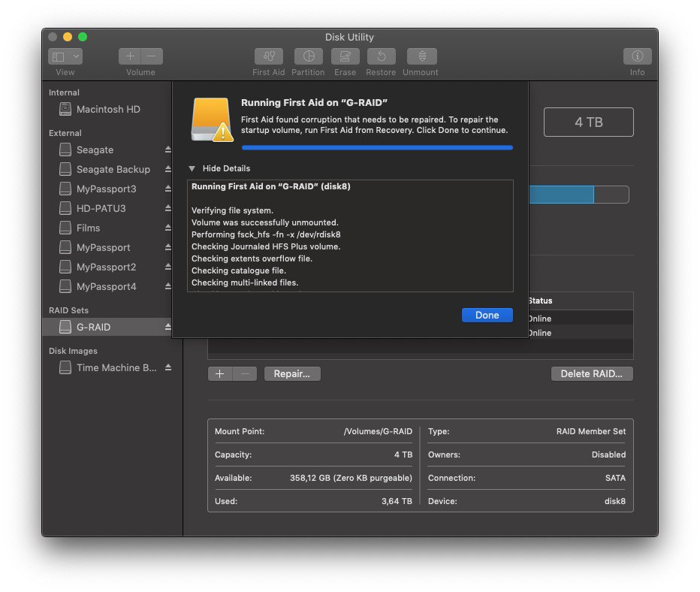
Task: Click the disk usage bar
Action: [x=579, y=195]
